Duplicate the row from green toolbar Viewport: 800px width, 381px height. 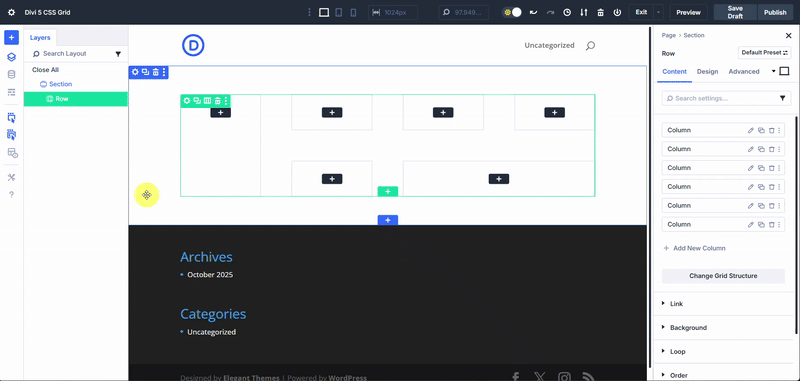(197, 101)
